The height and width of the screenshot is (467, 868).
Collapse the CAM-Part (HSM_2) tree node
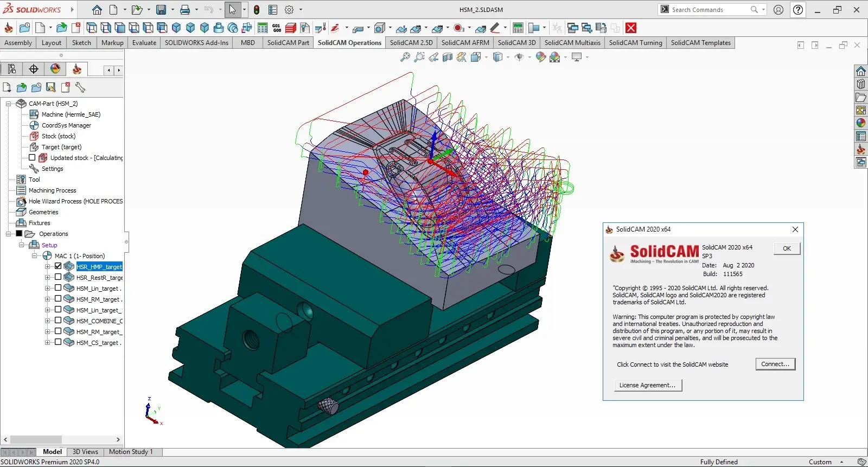click(8, 104)
